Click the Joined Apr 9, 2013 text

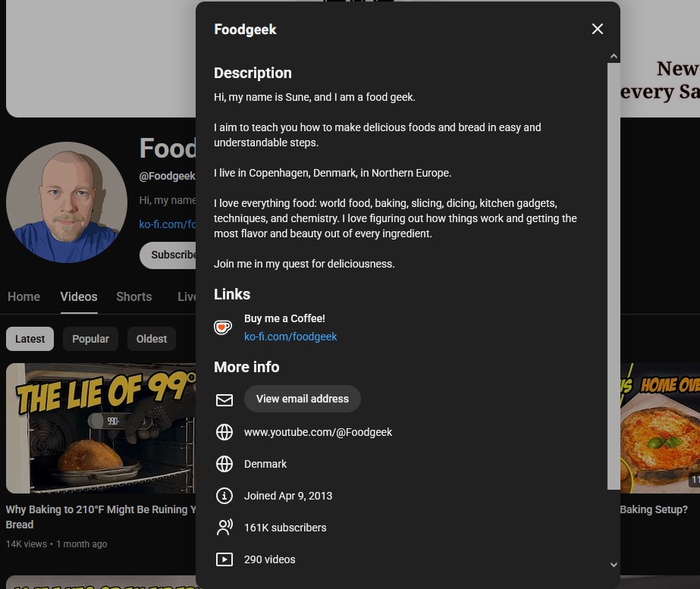288,496
